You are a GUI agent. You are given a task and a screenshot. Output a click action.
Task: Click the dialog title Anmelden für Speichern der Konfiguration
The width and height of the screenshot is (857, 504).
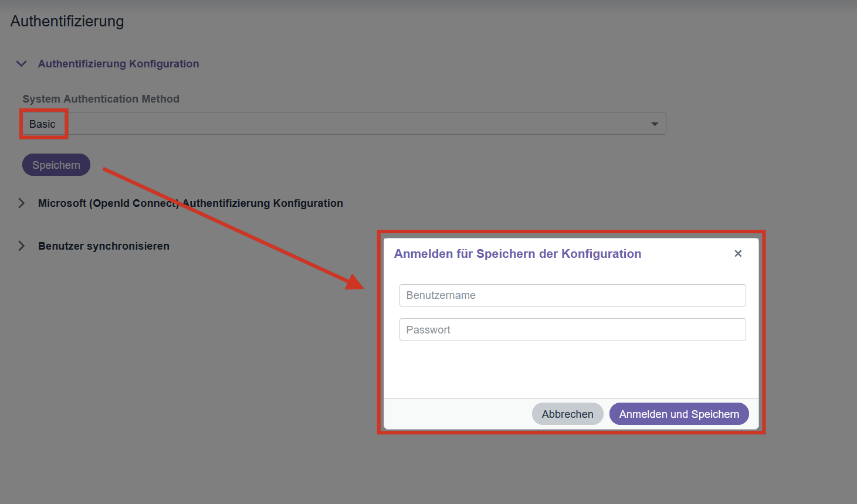[517, 254]
